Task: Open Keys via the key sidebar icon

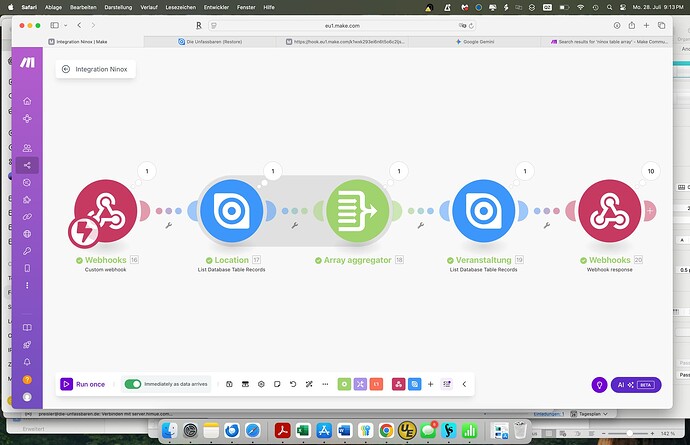Action: [27, 251]
